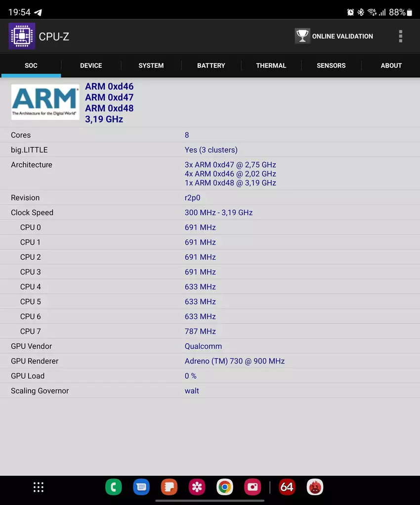Go to the Thermal tab
420x505 pixels.
(271, 65)
